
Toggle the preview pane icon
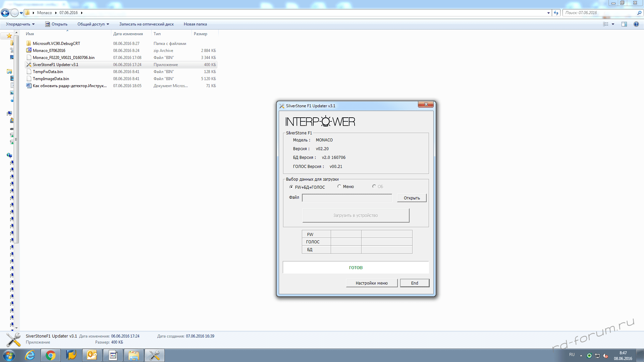pyautogui.click(x=624, y=24)
